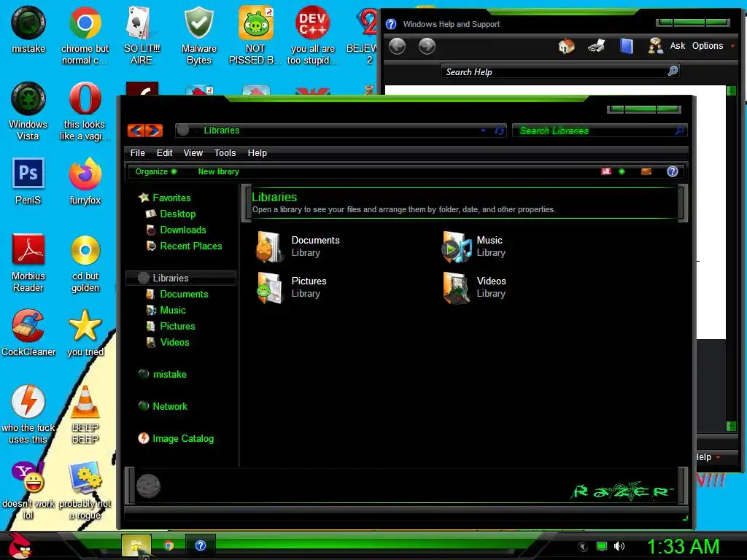Select Videos in the navigation tree

[x=168, y=343]
